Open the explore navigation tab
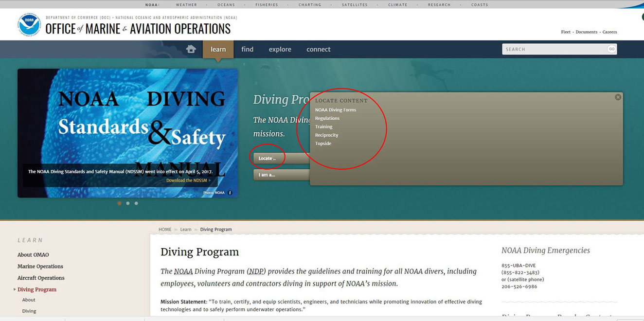The height and width of the screenshot is (321, 644). coord(280,49)
